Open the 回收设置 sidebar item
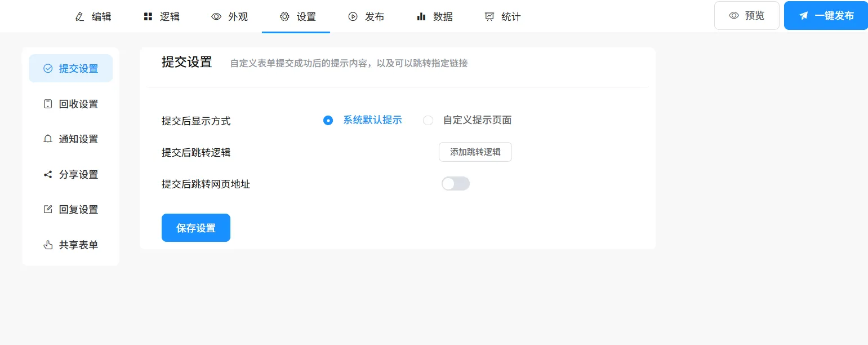Image resolution: width=868 pixels, height=345 pixels. click(71, 104)
